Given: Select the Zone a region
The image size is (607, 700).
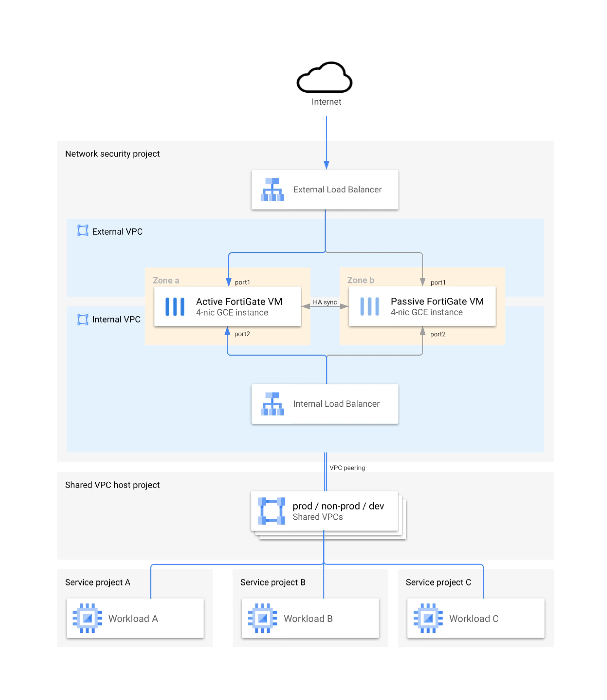Looking at the screenshot, I should pyautogui.click(x=166, y=280).
